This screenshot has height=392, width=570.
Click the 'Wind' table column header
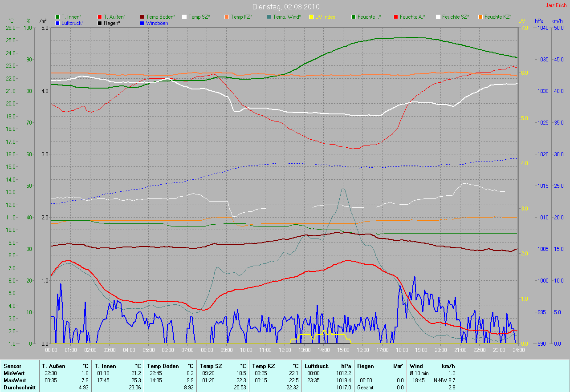click(x=416, y=366)
